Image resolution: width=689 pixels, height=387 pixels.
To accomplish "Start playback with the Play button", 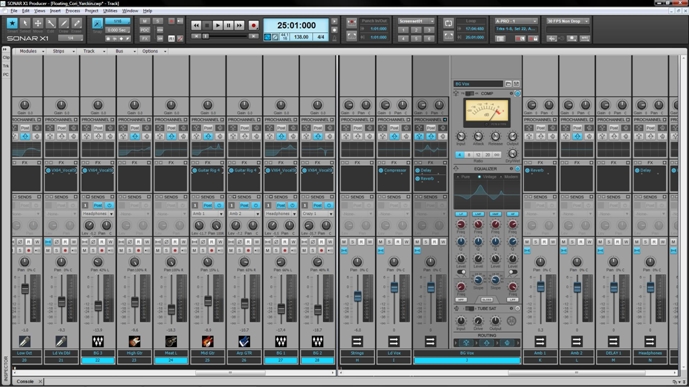I will 218,25.
